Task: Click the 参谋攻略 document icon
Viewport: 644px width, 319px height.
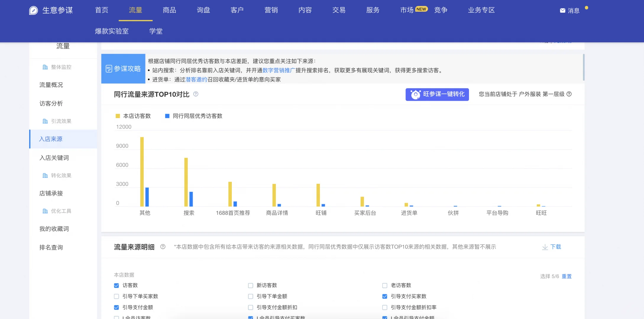Action: point(109,69)
